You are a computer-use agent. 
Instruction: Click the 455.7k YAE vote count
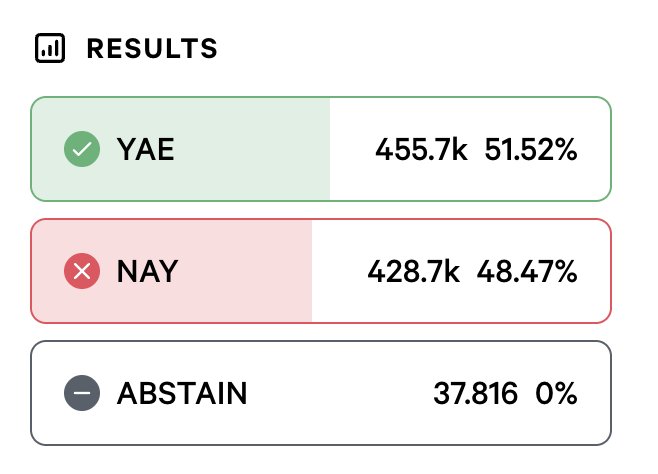(x=421, y=150)
